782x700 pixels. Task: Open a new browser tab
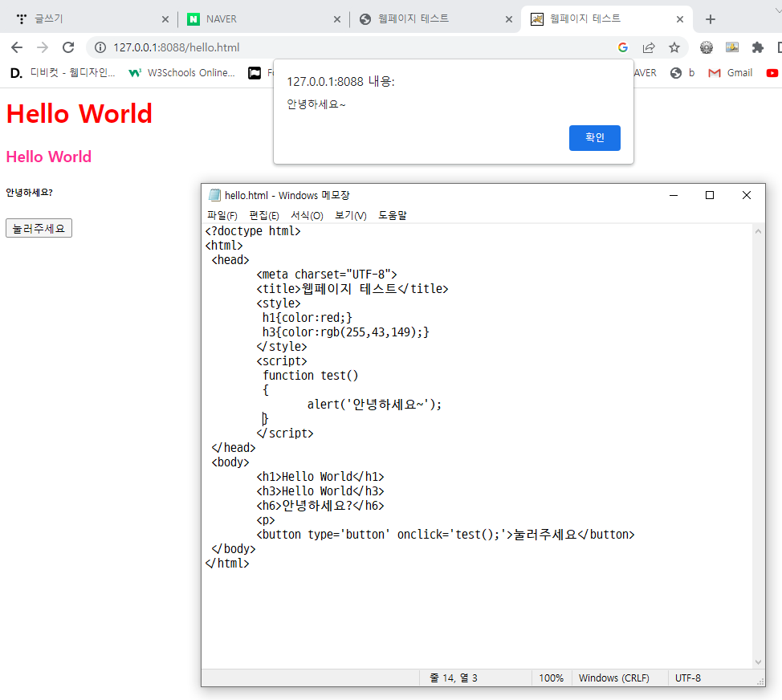(x=711, y=19)
